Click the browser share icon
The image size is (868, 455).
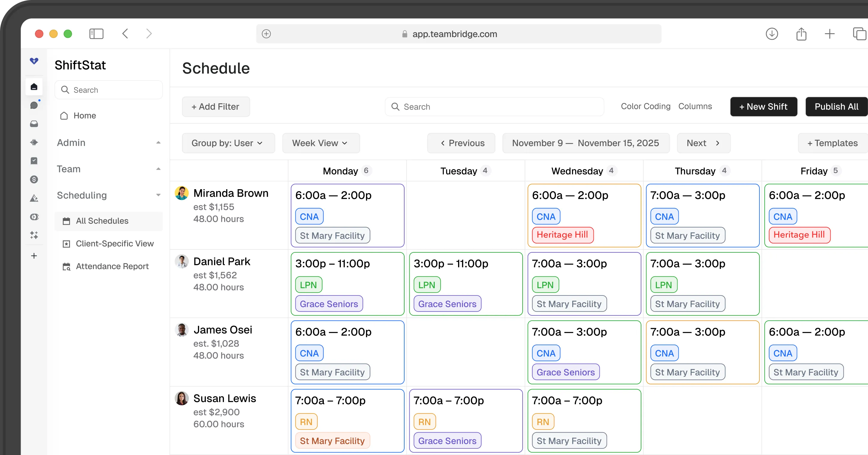click(x=801, y=34)
